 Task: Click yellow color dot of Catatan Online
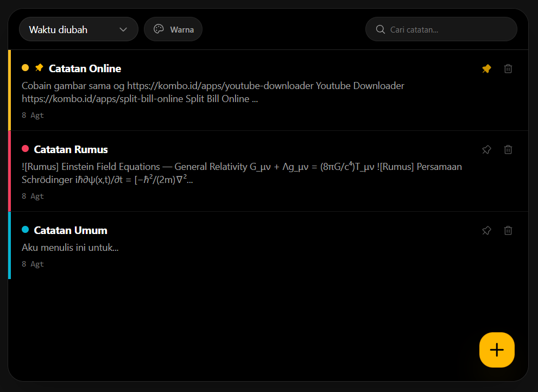(26, 68)
